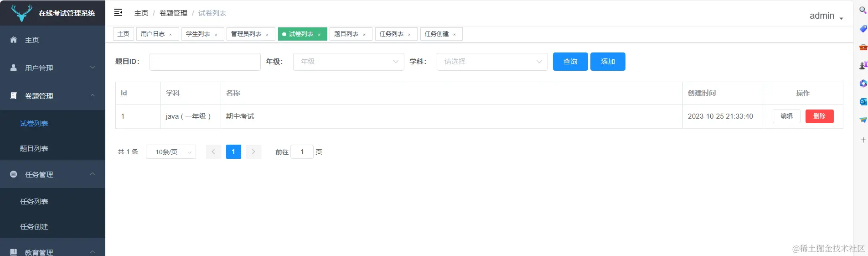Viewport: 868px width, 256px height.
Task: Click the 2023-10-25 21:33:40 cell
Action: click(723, 116)
